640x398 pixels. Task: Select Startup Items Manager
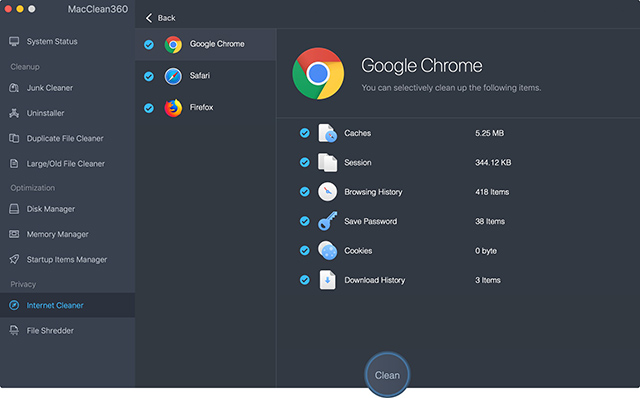click(x=67, y=260)
